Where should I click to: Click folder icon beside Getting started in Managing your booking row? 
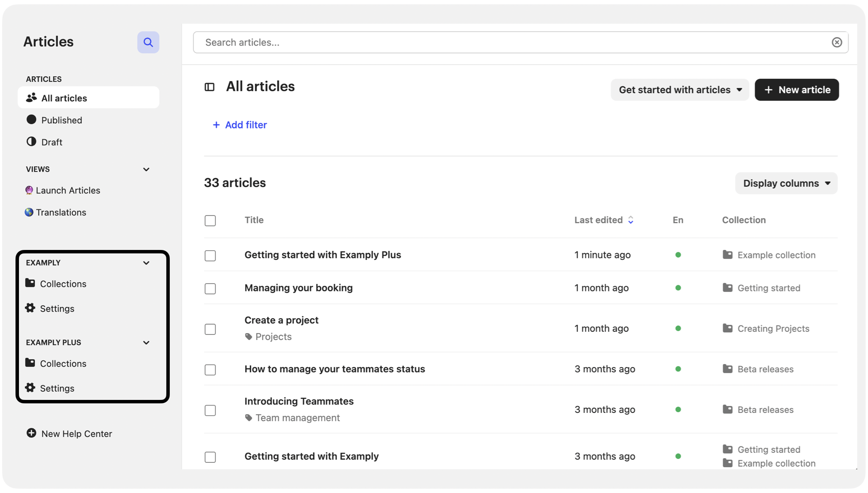tap(727, 287)
